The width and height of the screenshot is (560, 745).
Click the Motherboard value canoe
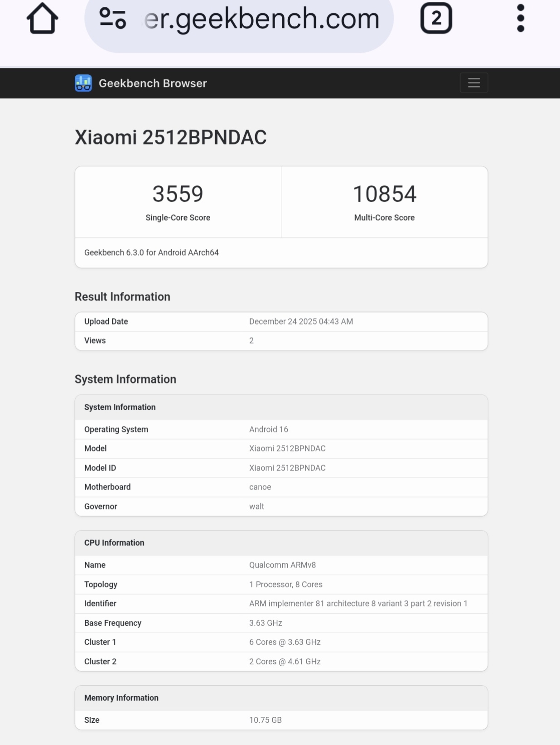click(x=260, y=487)
